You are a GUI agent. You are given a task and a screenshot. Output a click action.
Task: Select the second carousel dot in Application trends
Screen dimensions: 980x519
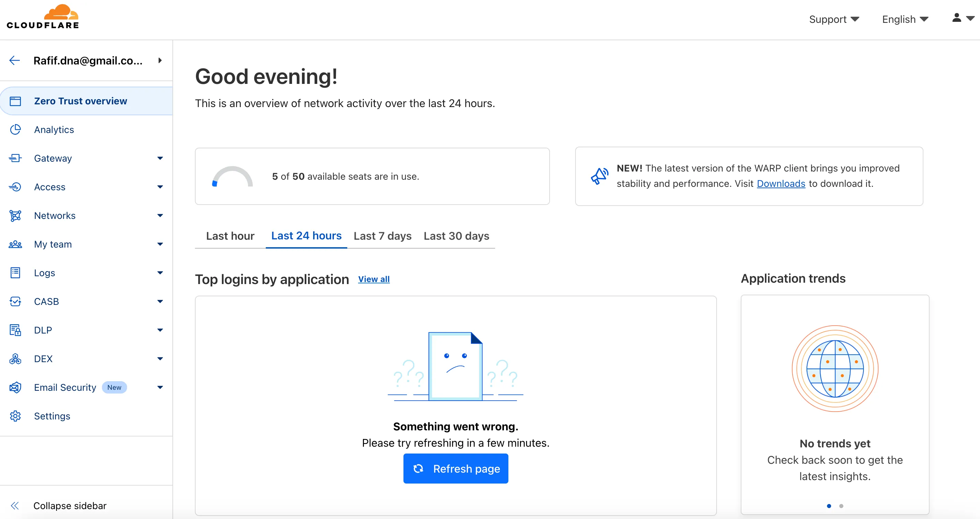[841, 506]
